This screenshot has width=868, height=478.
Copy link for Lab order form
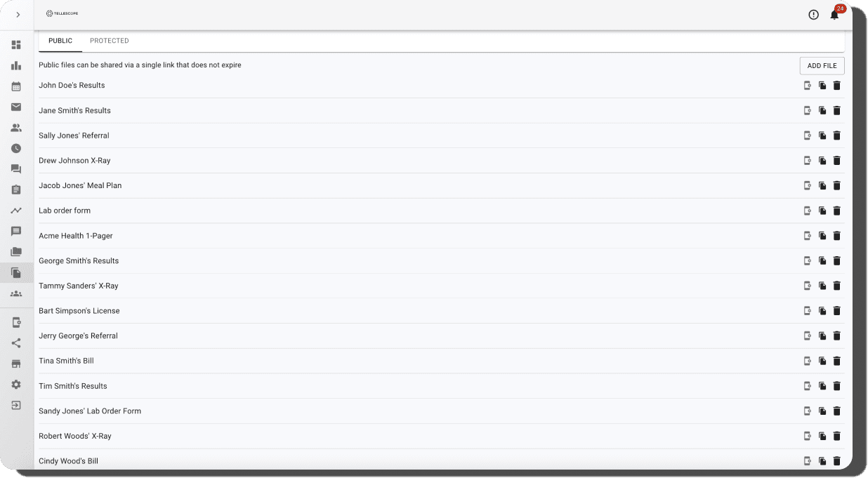822,211
